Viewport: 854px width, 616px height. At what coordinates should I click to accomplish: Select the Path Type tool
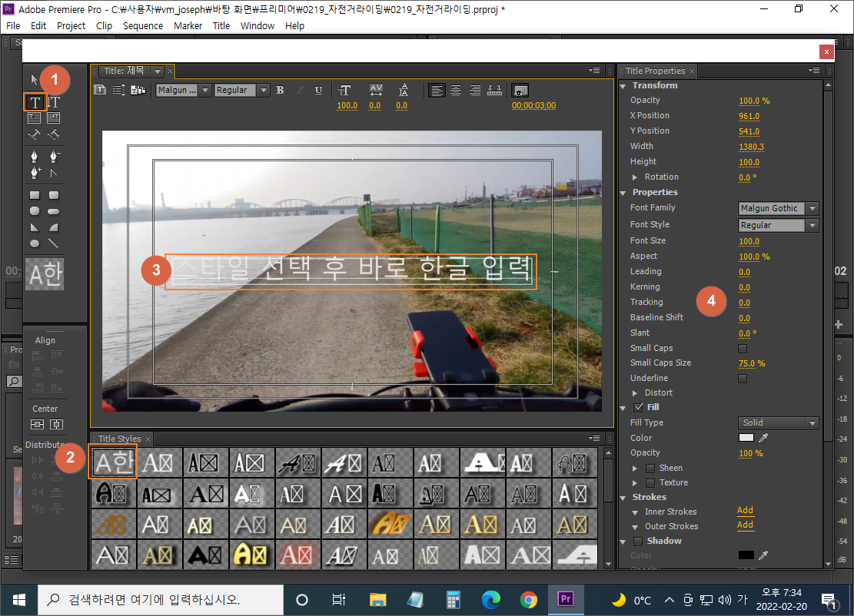35,134
